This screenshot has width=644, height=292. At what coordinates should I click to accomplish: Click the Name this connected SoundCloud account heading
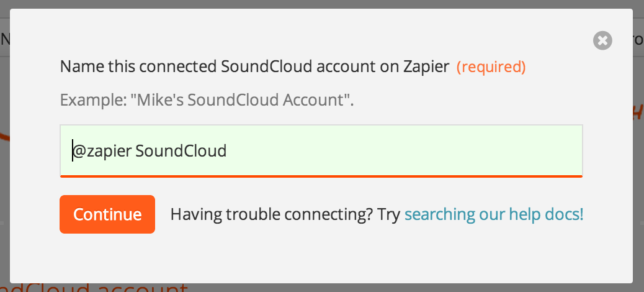point(254,66)
